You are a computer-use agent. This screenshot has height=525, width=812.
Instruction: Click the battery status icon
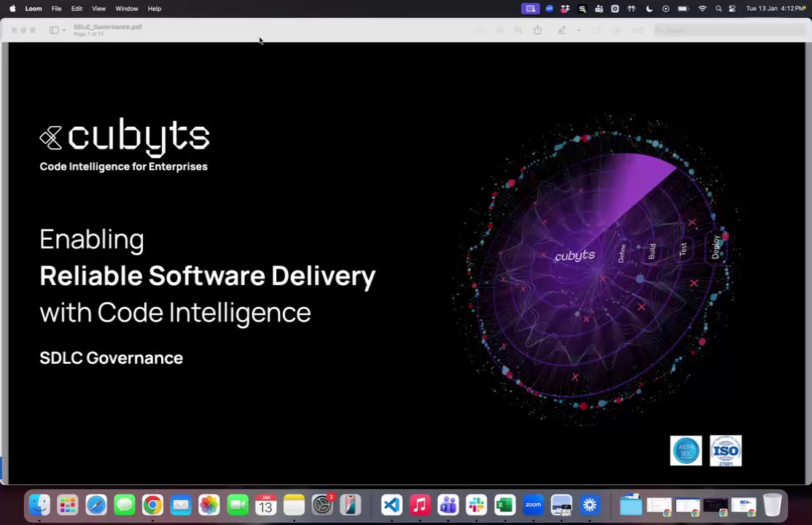click(683, 8)
